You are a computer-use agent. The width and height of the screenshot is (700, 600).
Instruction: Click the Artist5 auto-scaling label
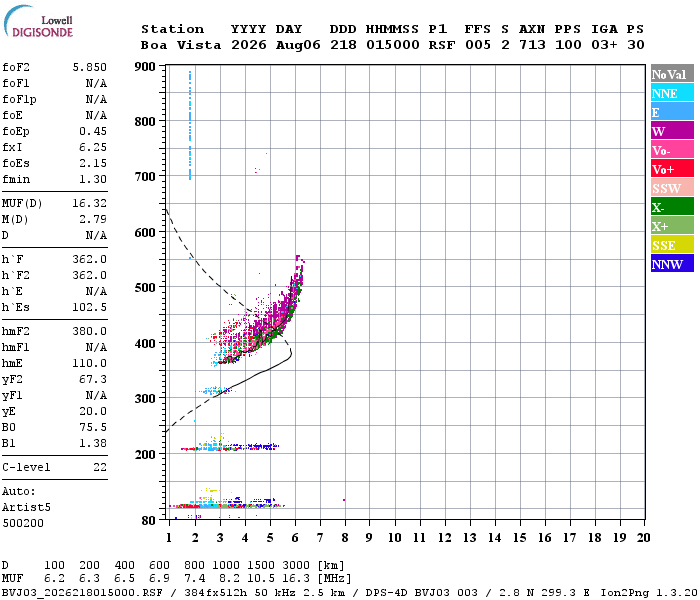(26, 507)
